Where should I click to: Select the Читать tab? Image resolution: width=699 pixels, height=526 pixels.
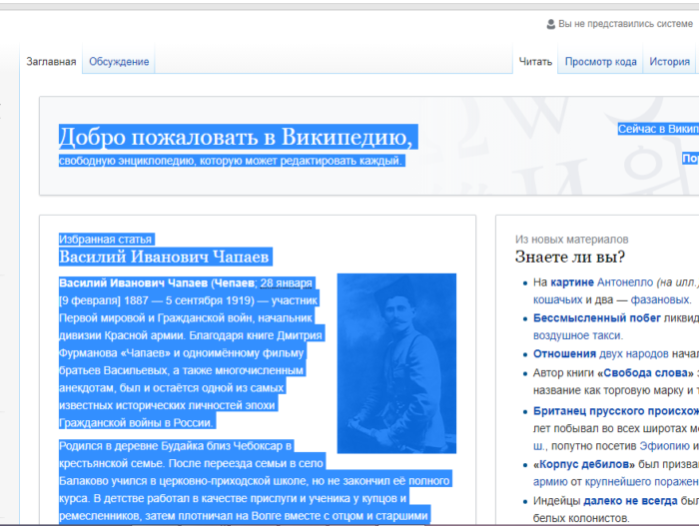click(535, 62)
